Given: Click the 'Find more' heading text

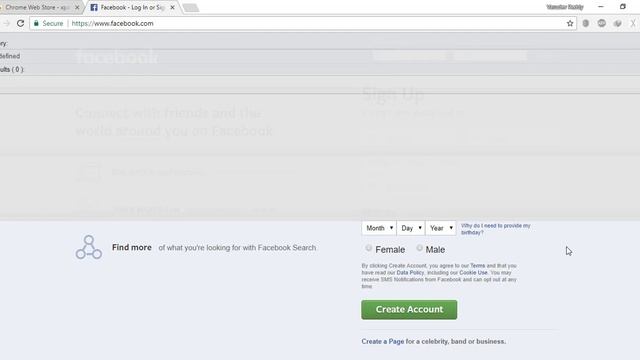Looking at the screenshot, I should point(131,247).
